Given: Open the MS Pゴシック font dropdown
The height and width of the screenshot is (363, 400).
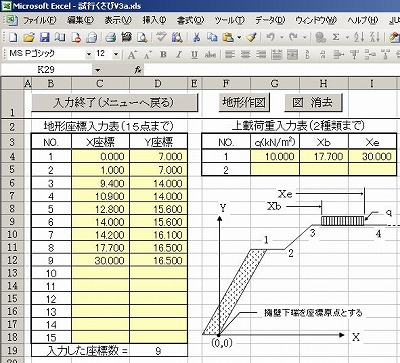Looking at the screenshot, I should click(89, 54).
